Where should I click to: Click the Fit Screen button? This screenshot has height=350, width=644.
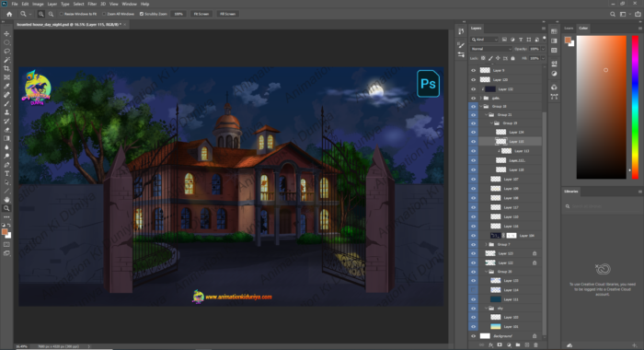[201, 14]
